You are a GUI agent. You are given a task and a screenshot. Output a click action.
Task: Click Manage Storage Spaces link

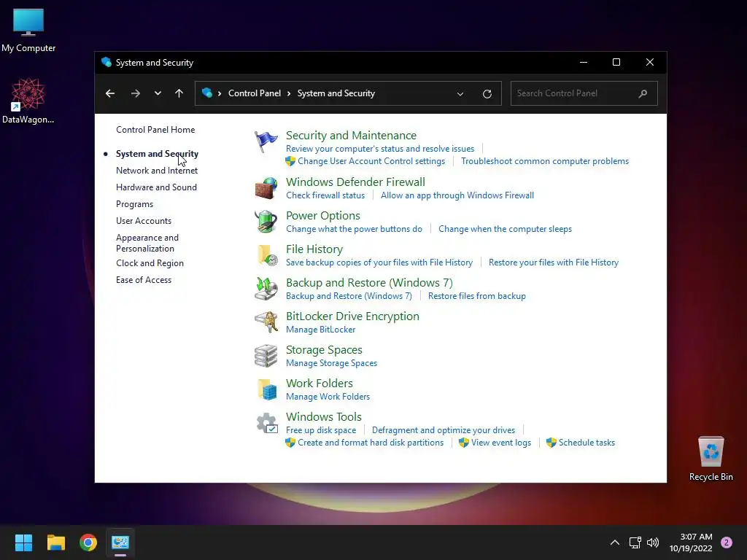tap(332, 363)
